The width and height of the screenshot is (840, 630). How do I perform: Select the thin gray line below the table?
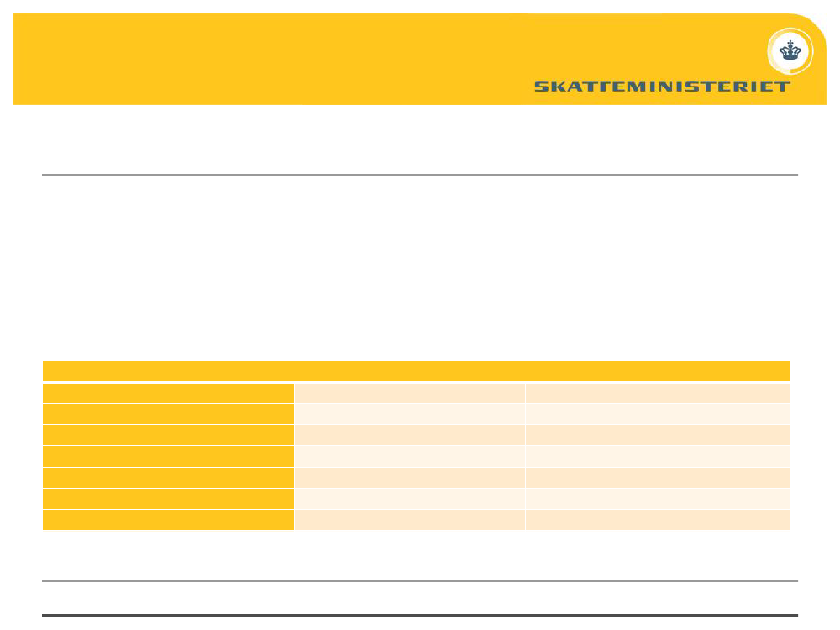(420, 580)
